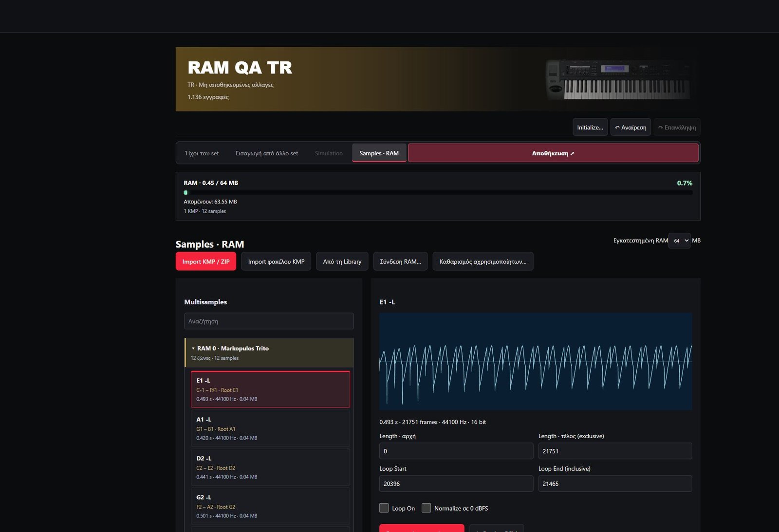The width and height of the screenshot is (779, 532).
Task: Switch to Εισαγωγή από άλλο set tab
Action: [267, 153]
